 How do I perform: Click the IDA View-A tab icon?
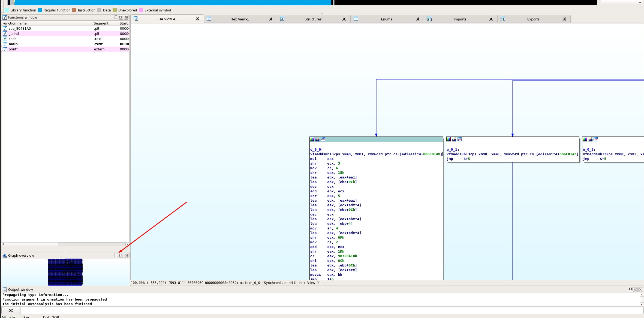click(x=136, y=19)
